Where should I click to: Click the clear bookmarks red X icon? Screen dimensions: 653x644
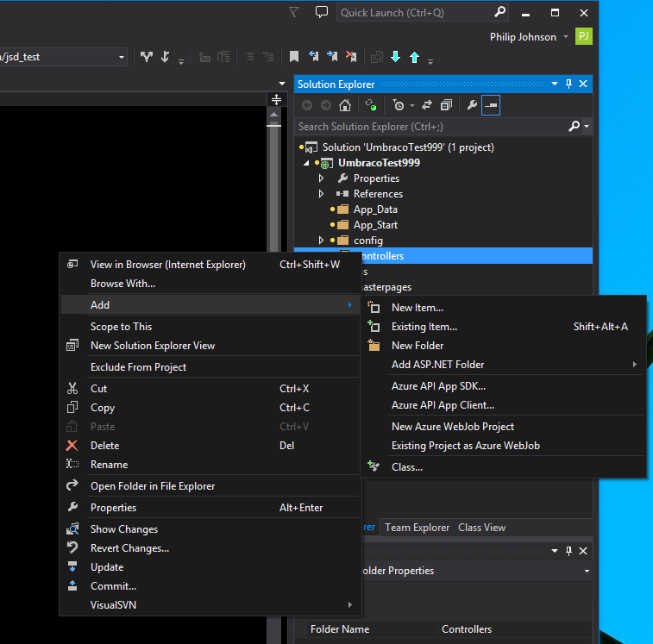pyautogui.click(x=351, y=57)
